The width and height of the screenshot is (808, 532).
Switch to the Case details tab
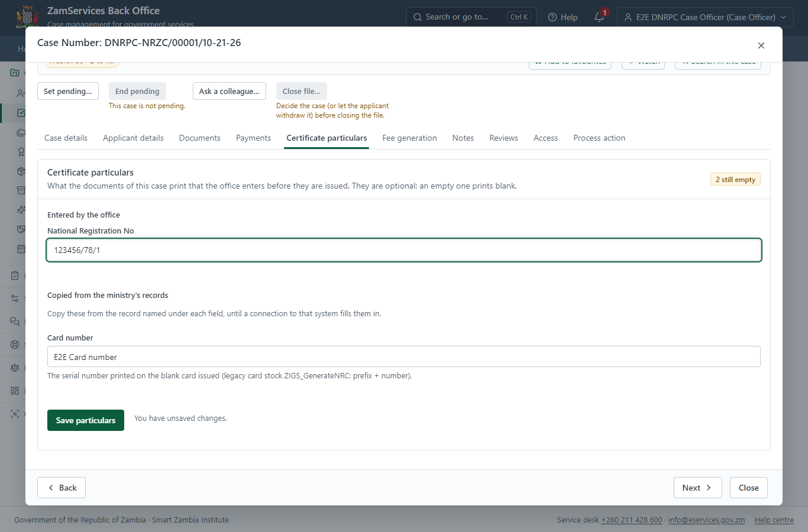point(66,138)
